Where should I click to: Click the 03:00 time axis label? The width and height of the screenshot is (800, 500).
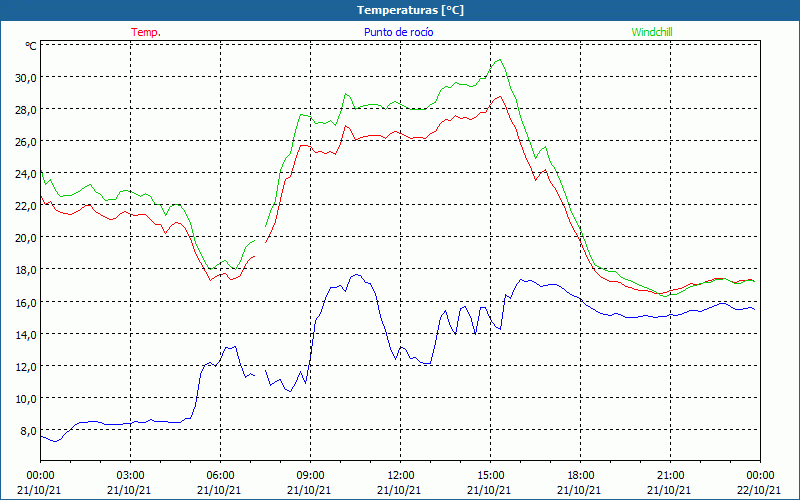point(131,476)
